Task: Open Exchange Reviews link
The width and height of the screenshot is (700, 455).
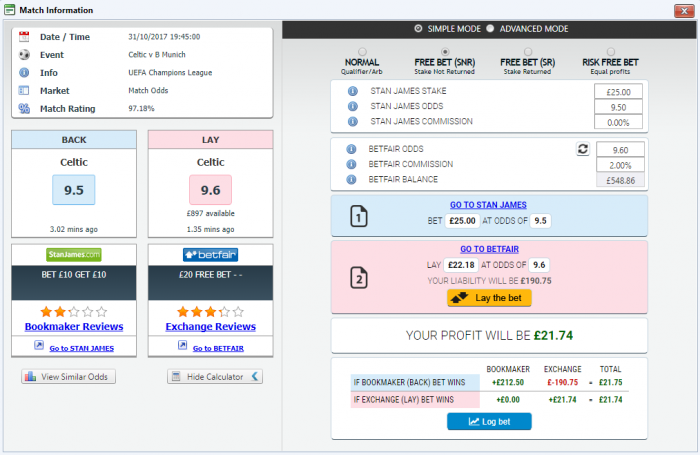Action: click(210, 326)
